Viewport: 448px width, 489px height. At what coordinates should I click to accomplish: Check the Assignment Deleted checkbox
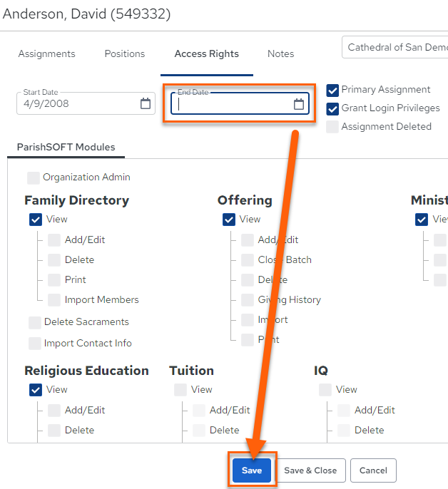(332, 127)
